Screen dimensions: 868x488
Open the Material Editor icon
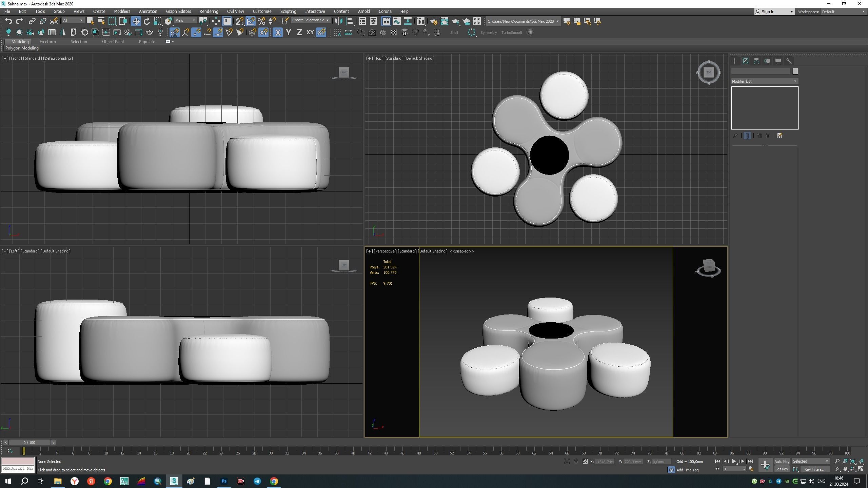[x=421, y=21]
